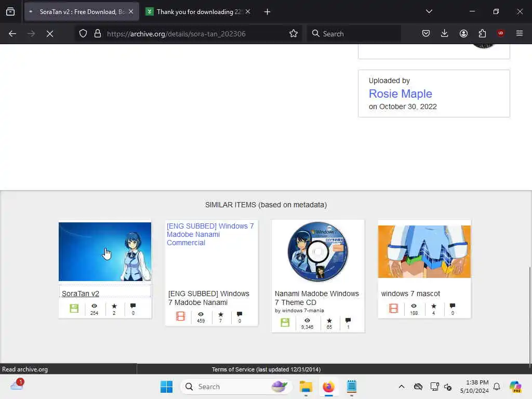The height and width of the screenshot is (399, 532).
Task: Click software floppy icon on SoraTan v2
Action: point(74,309)
